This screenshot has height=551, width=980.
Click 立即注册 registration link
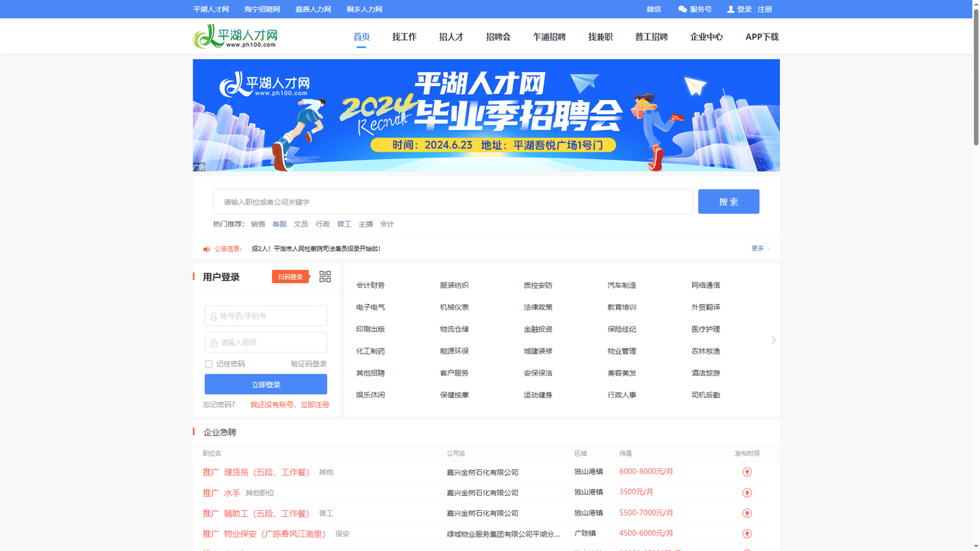[315, 405]
